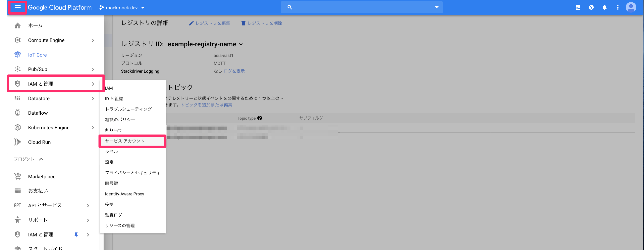Click レジストリを編集 button

pos(209,23)
